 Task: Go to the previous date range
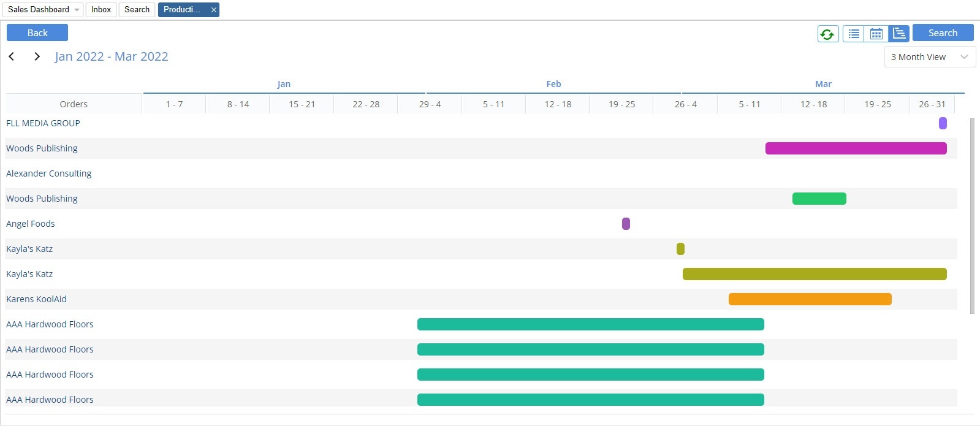pos(12,56)
